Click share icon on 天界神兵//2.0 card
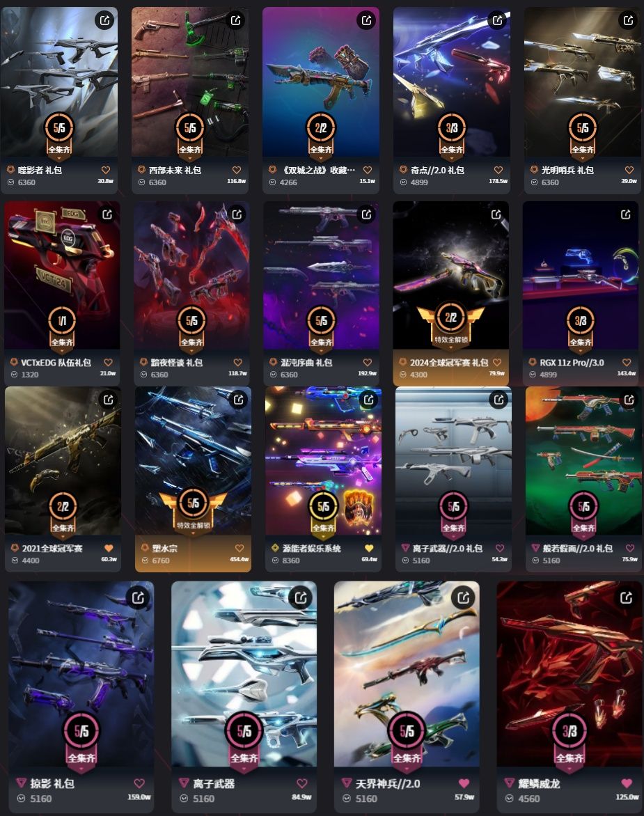Screen dimensions: 644x816 463,597
